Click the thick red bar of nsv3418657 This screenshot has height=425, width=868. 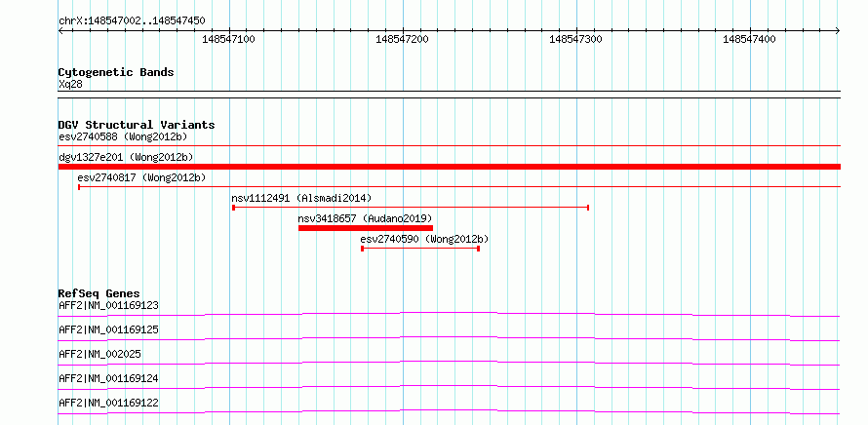point(366,228)
